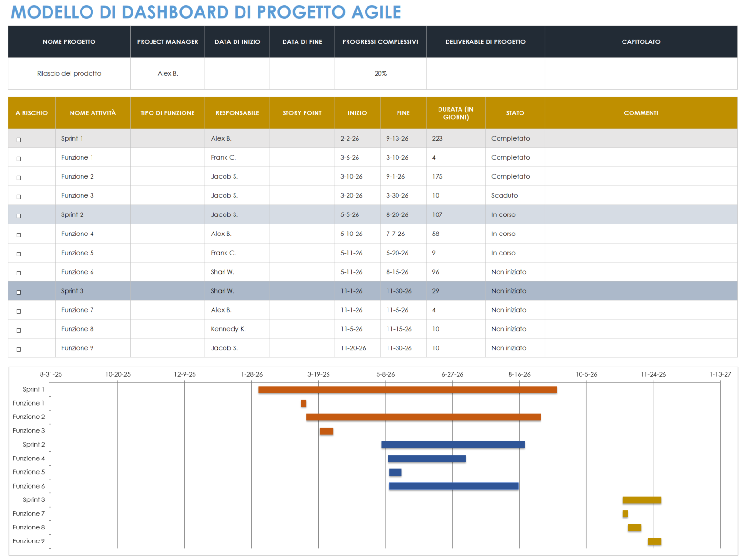Mark Sprint 3 as at risk

19,292
